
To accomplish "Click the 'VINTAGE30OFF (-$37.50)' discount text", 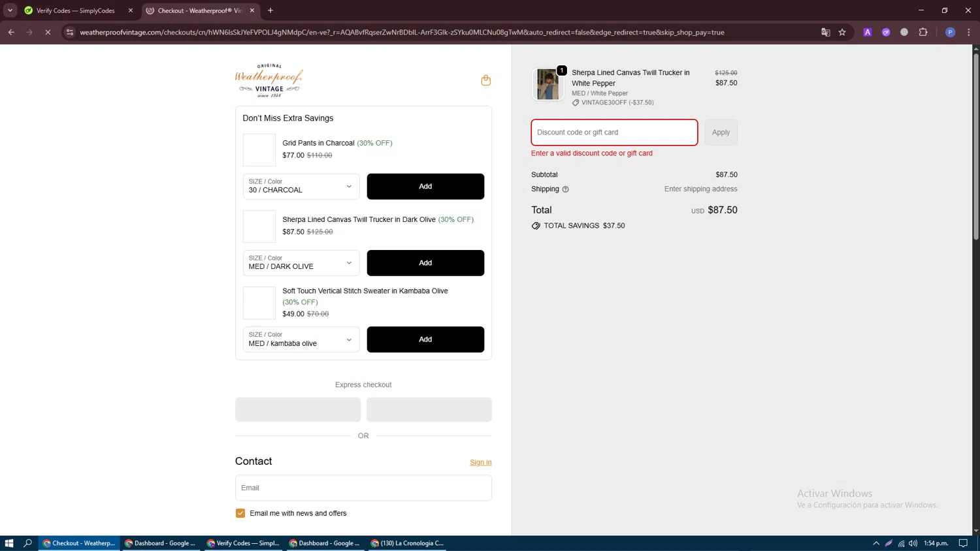I will (x=617, y=102).
